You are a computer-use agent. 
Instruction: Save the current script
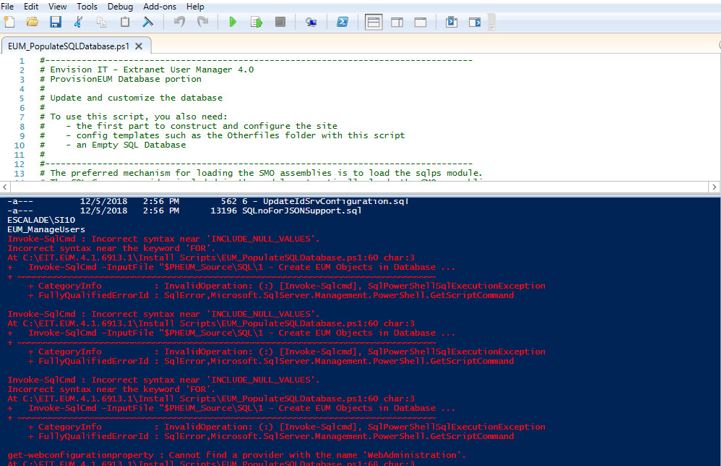(x=56, y=22)
